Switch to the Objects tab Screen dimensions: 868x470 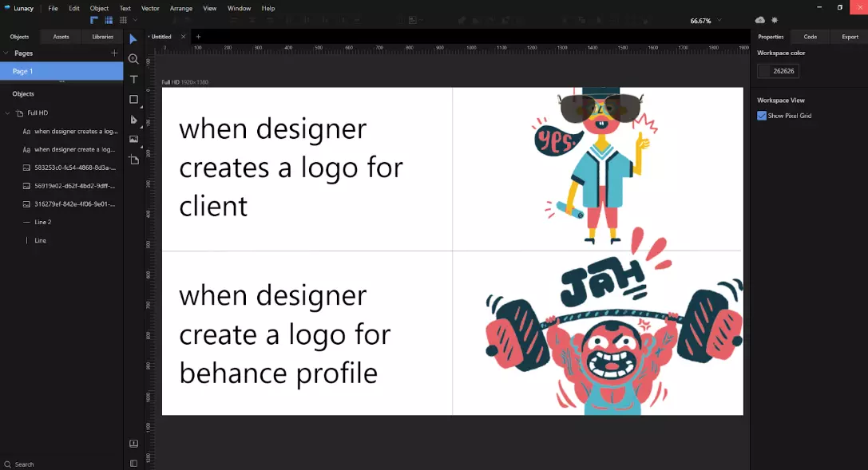19,37
